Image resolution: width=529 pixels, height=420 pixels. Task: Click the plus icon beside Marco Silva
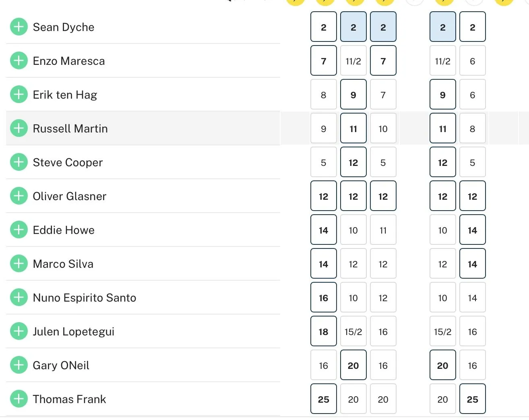(19, 264)
